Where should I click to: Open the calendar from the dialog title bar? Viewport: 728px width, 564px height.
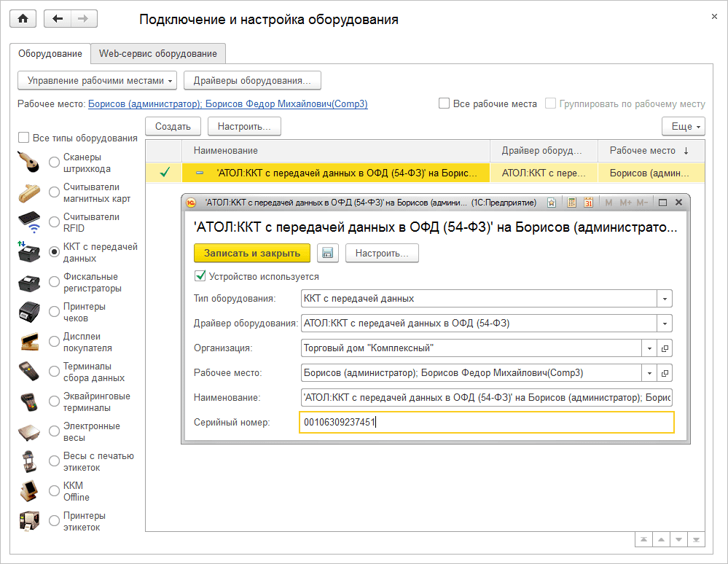[x=589, y=202]
